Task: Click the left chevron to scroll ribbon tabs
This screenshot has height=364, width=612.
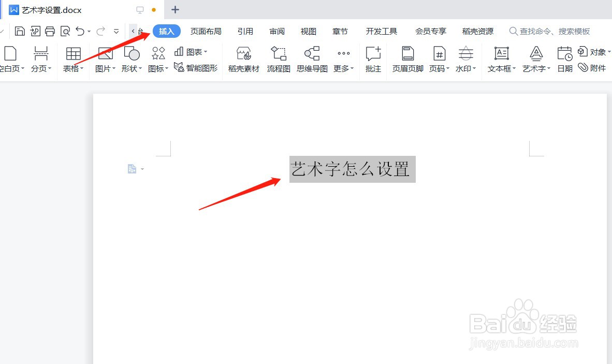Action: (133, 31)
